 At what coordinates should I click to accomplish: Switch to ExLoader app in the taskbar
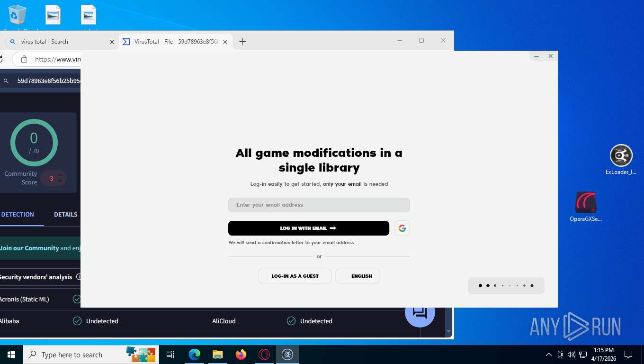click(x=287, y=355)
